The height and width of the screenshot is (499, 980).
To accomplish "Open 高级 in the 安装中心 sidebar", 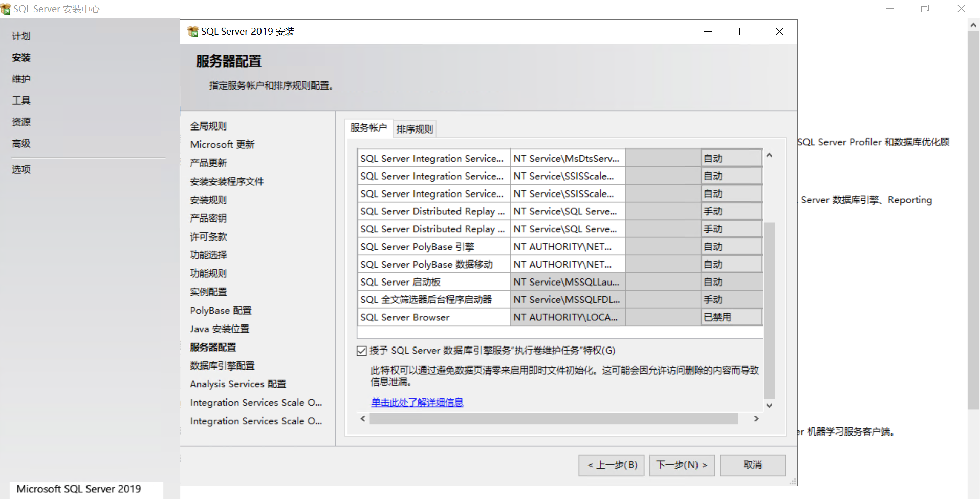I will point(21,144).
